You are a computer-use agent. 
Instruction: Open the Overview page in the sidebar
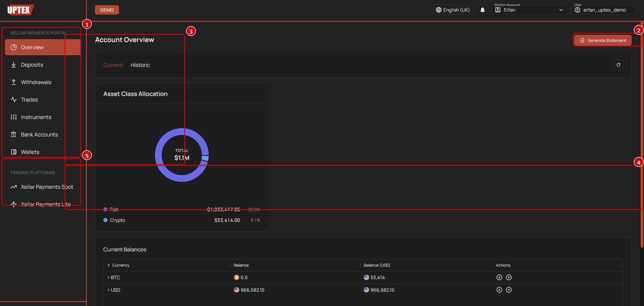tap(43, 47)
